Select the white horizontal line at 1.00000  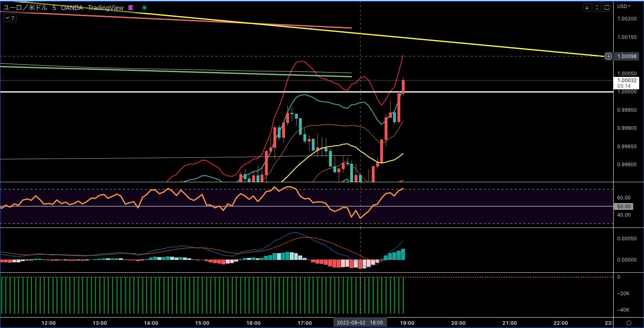160,92
